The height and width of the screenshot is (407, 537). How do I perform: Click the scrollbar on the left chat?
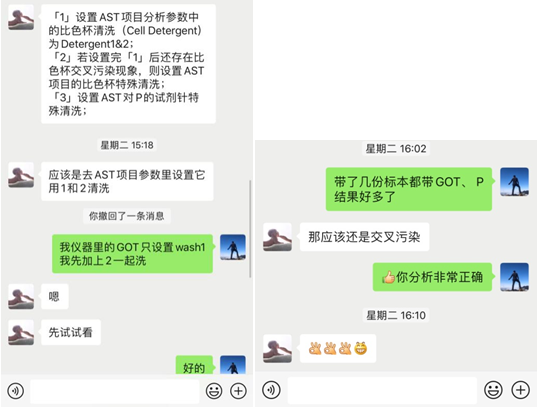tap(250, 229)
